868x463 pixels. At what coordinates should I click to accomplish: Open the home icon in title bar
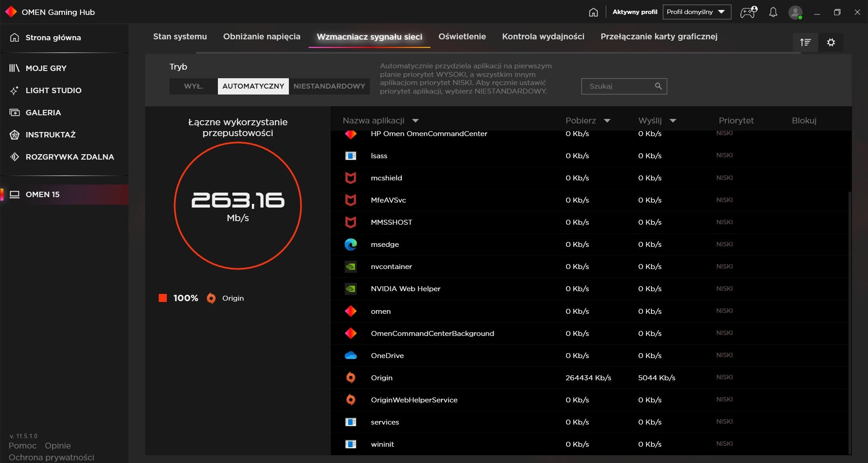coord(594,12)
